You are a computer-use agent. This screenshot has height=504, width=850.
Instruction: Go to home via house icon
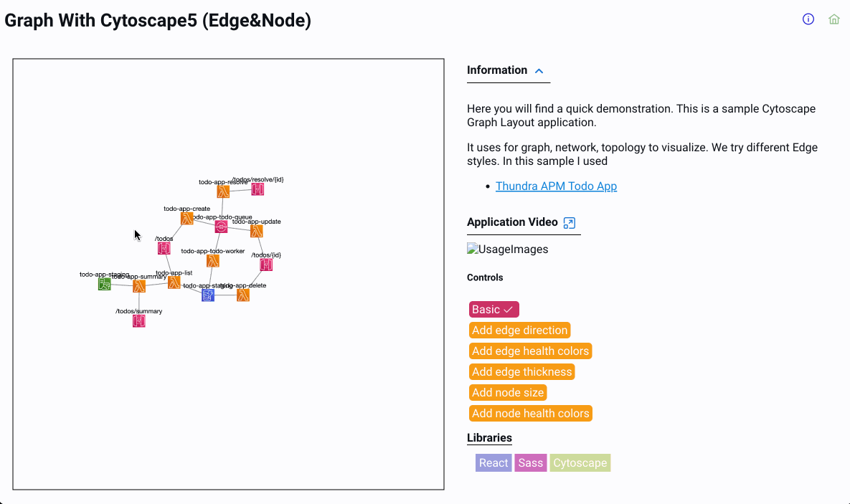click(x=834, y=19)
